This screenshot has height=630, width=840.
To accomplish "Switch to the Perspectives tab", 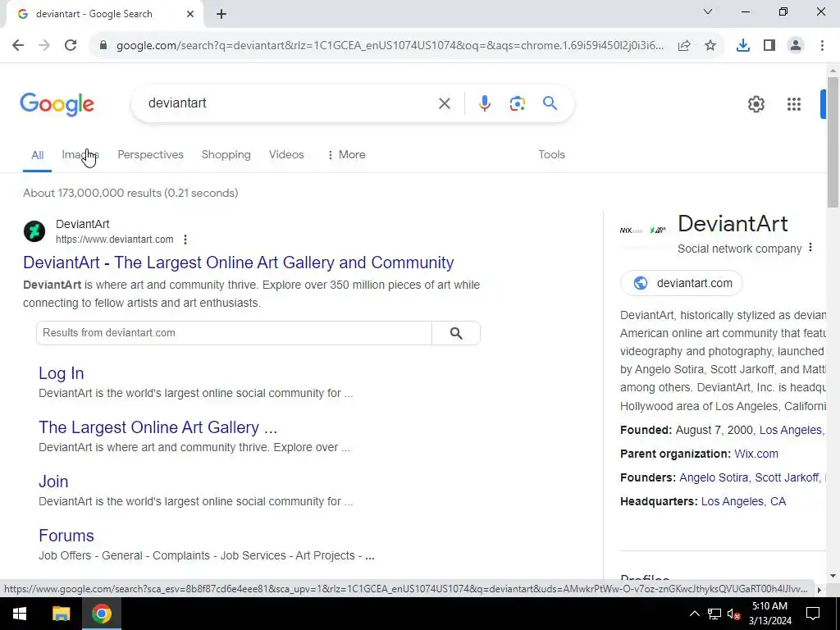I will (151, 155).
